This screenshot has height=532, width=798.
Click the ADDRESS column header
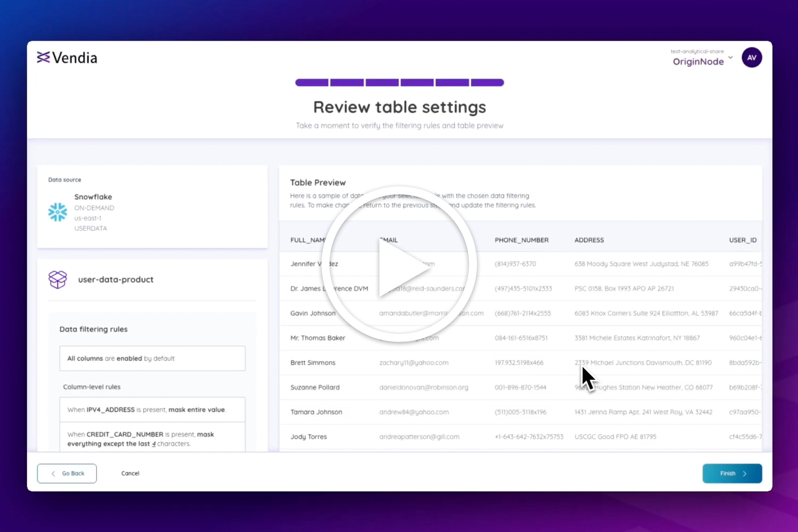point(589,240)
